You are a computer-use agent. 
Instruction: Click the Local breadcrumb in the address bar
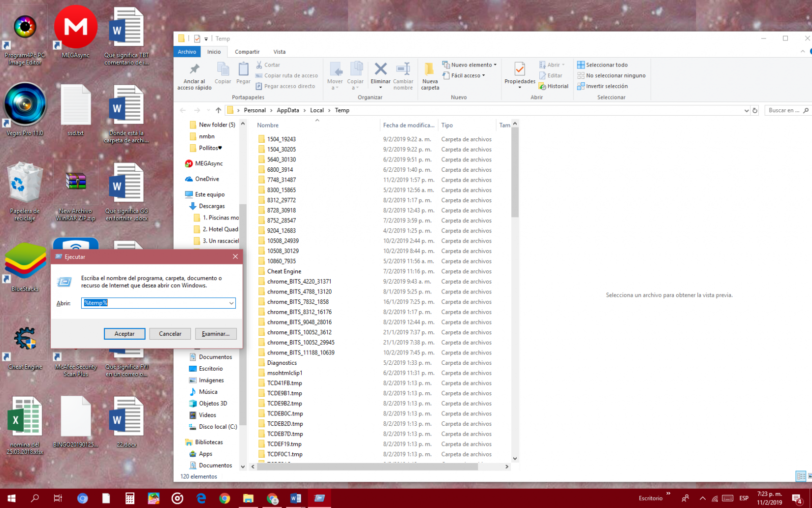pyautogui.click(x=317, y=110)
